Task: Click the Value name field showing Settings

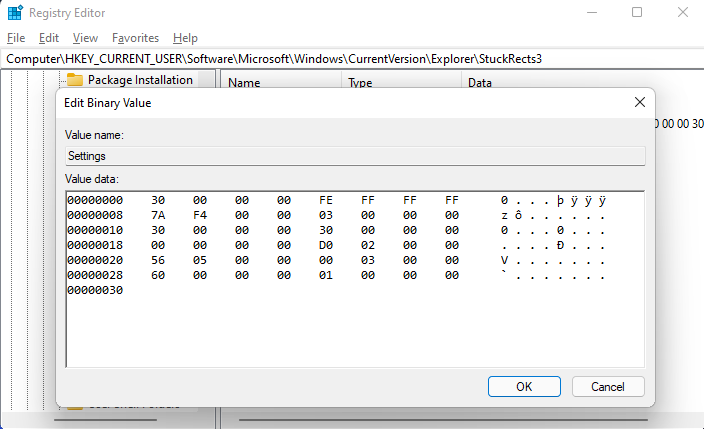Action: 355,156
